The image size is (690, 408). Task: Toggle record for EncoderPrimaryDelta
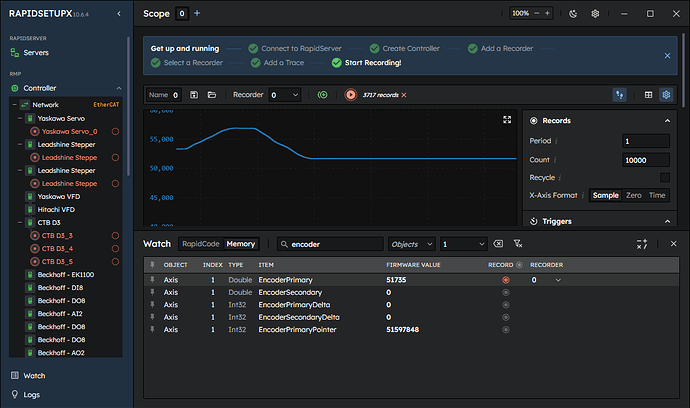tap(506, 305)
